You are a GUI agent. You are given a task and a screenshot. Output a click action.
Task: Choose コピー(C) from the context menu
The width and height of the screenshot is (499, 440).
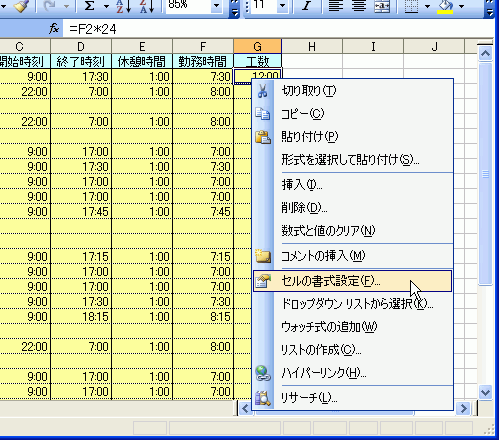click(x=353, y=114)
